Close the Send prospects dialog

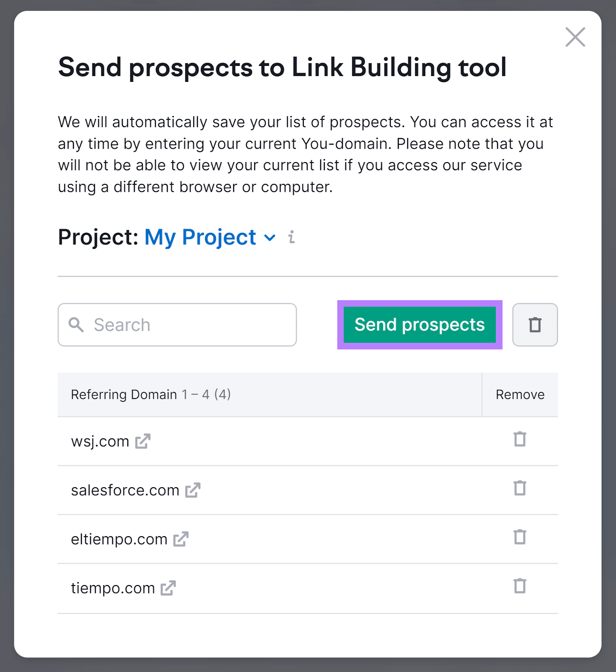pos(575,37)
